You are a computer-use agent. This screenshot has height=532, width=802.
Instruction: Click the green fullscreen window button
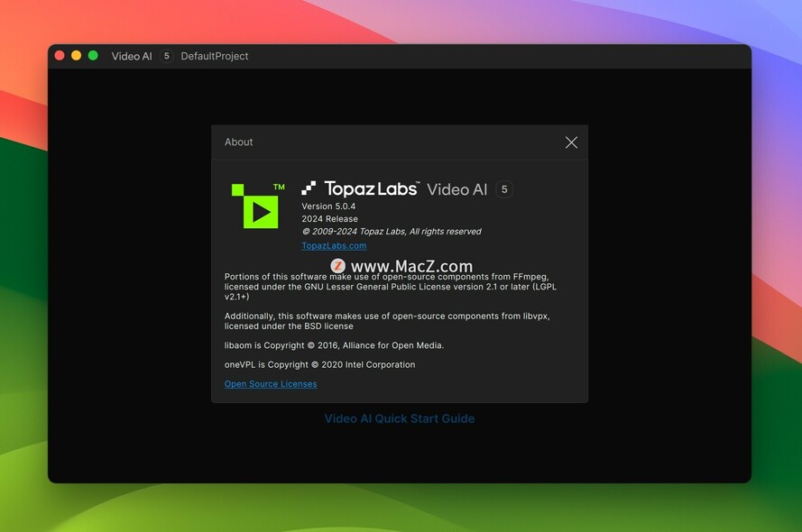(x=93, y=55)
